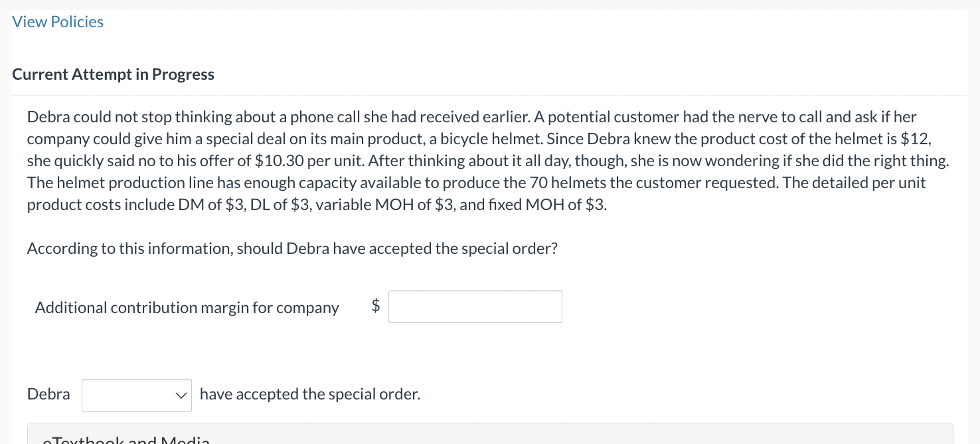Viewport: 980px width, 444px height.
Task: Click the Current Attempt in Progress heading
Action: click(113, 74)
